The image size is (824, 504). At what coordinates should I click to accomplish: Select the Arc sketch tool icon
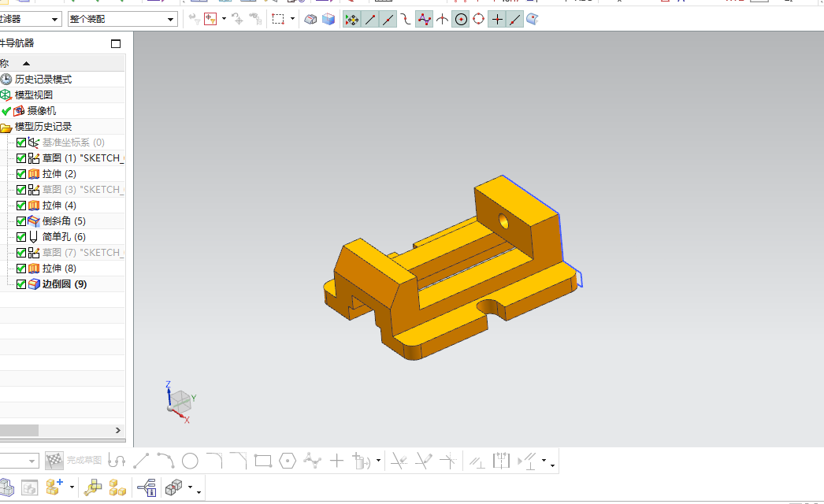pos(165,461)
